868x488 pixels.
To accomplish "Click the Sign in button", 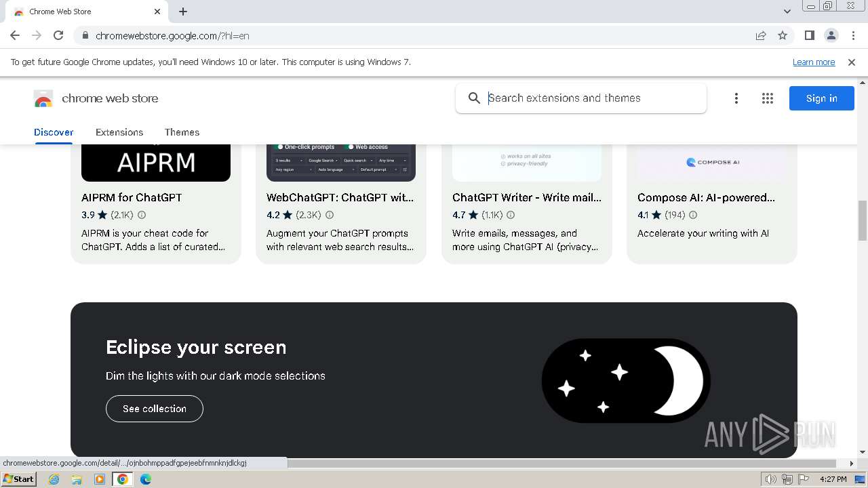I will (822, 98).
